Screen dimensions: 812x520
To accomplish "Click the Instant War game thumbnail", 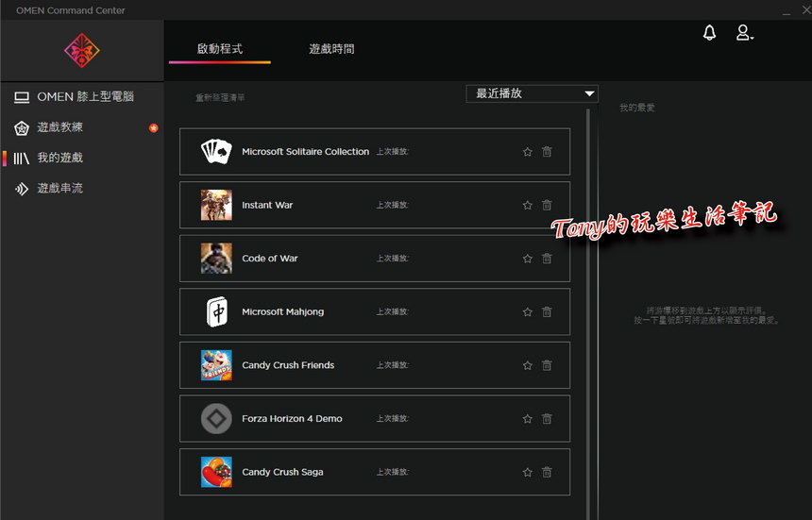I will coord(216,205).
